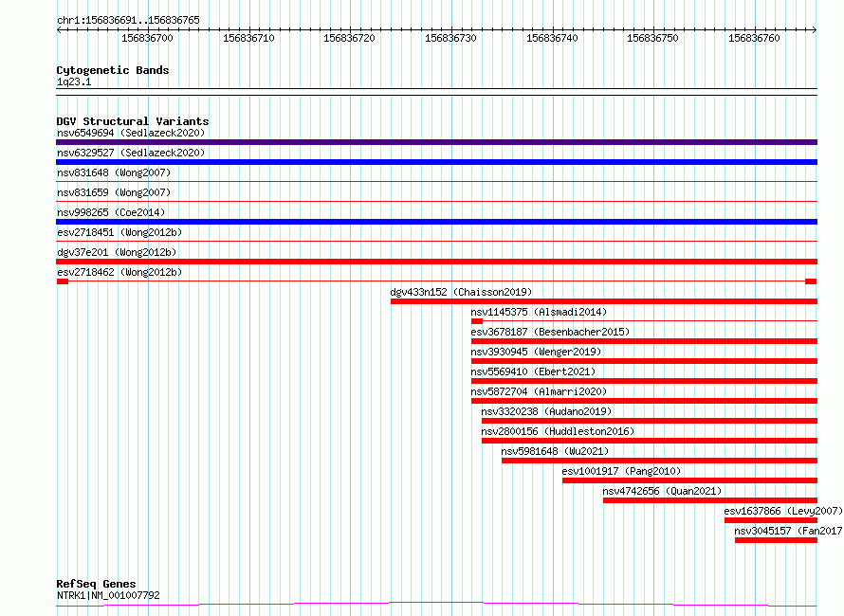844x616 pixels.
Task: Select nsv4742656 (Quan2021) label
Action: point(662,491)
